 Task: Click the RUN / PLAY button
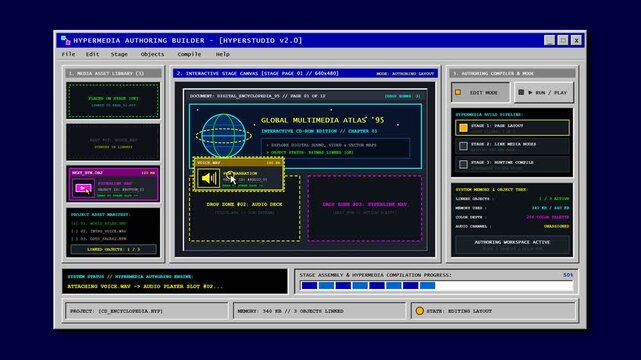click(x=544, y=92)
